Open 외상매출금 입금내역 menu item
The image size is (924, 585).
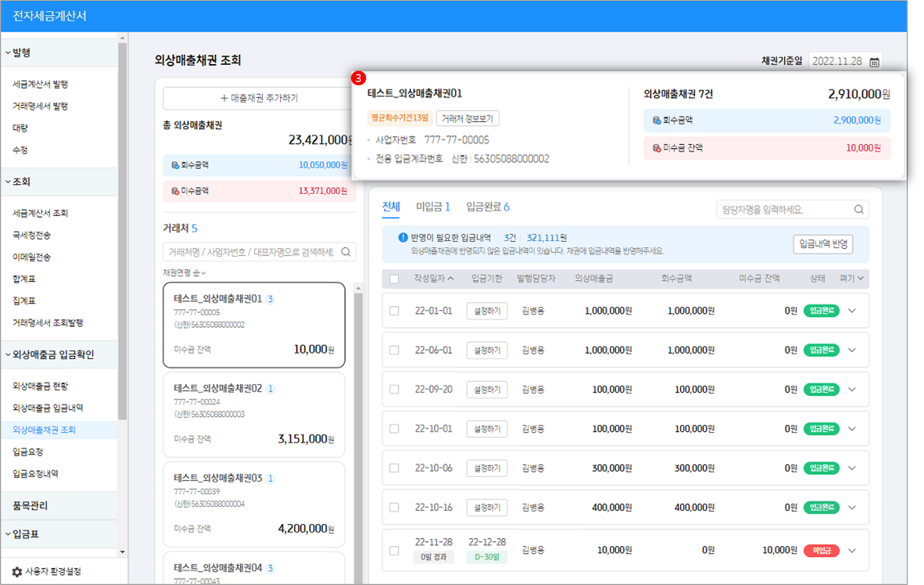(48, 408)
